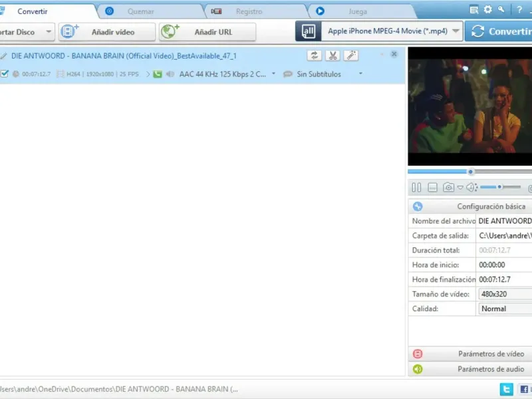Viewport: 532px width, 399px height.
Task: Open settings via the gear icon
Action: (x=488, y=9)
